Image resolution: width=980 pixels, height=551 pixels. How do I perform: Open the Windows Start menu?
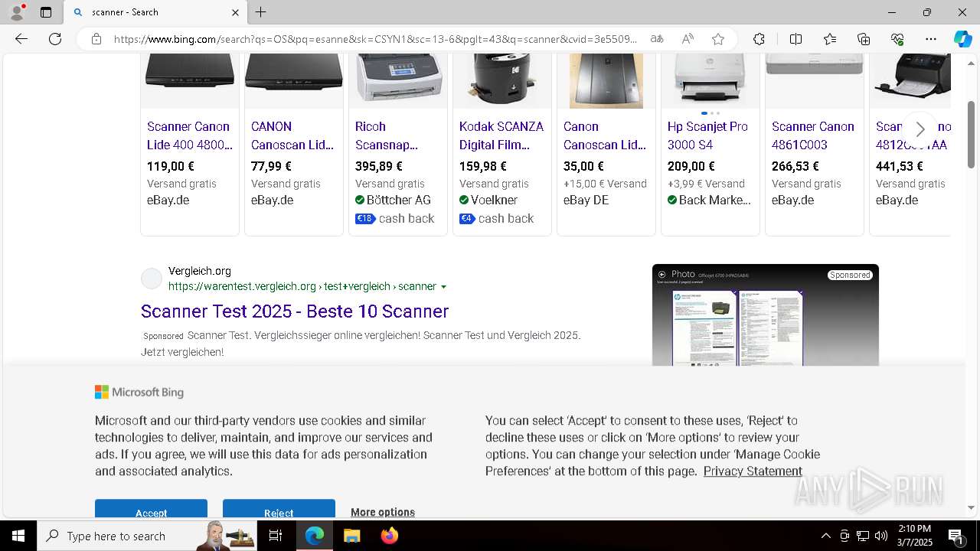point(18,536)
